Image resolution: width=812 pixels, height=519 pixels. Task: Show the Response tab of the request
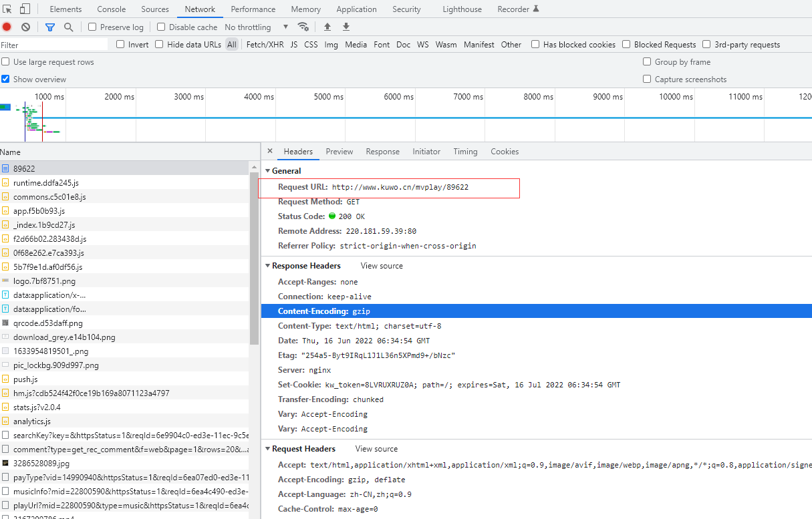(x=382, y=152)
